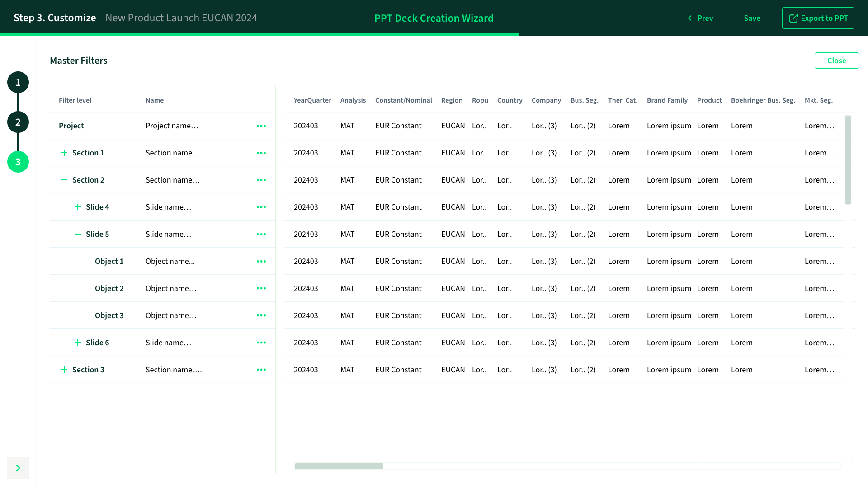
Task: Expand Section 3 with plus icon
Action: pyautogui.click(x=64, y=370)
